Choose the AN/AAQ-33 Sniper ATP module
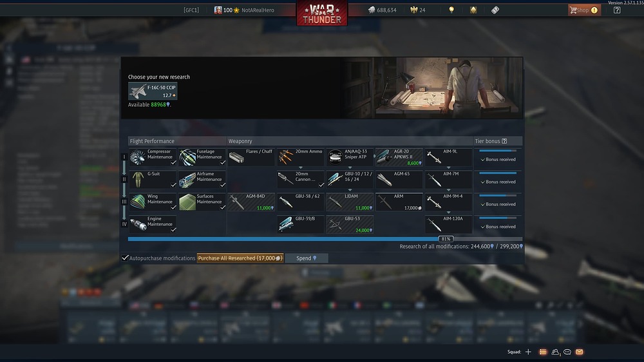The height and width of the screenshot is (362, 644). pos(350,157)
